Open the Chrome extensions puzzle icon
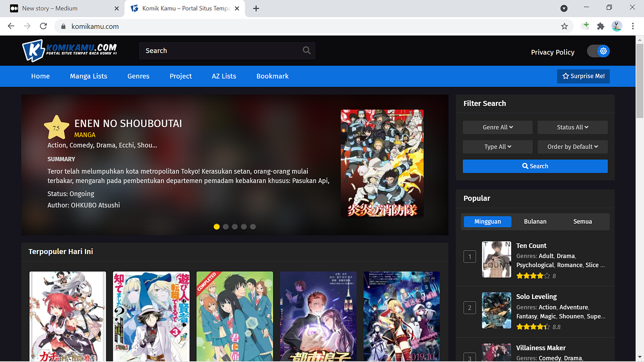The height and width of the screenshot is (362, 644). (601, 27)
